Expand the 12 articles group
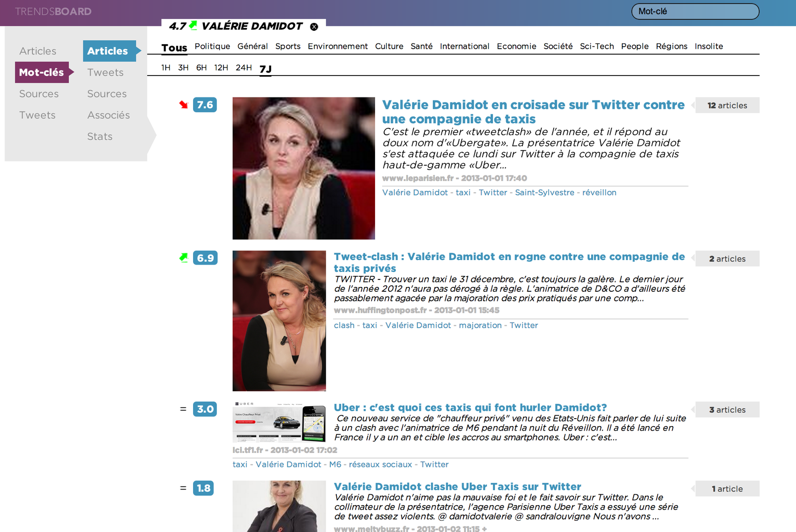 [727, 105]
